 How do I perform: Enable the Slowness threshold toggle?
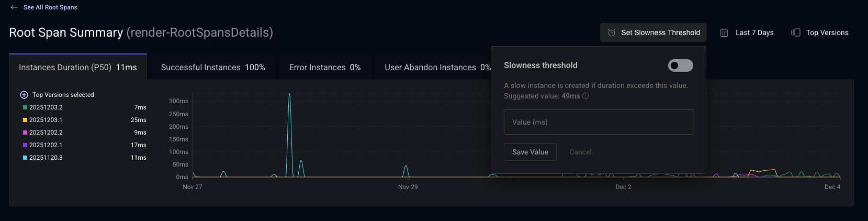[680, 65]
